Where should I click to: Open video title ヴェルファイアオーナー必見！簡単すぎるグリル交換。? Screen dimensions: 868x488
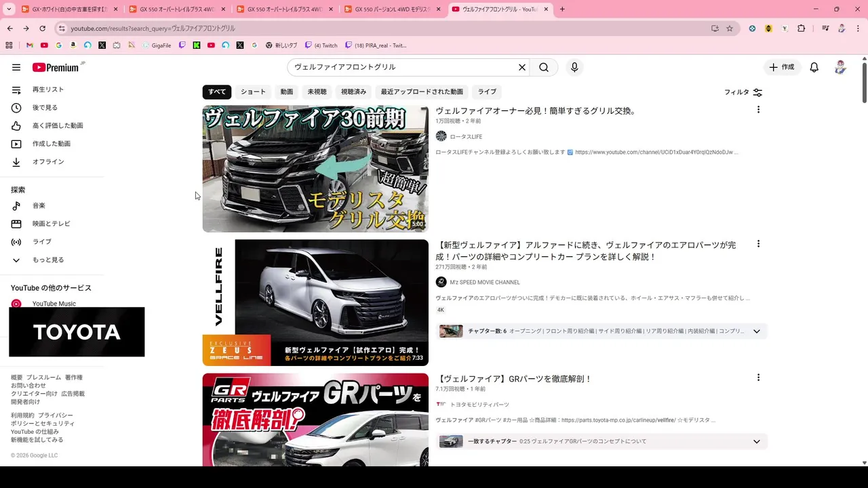[x=536, y=110]
